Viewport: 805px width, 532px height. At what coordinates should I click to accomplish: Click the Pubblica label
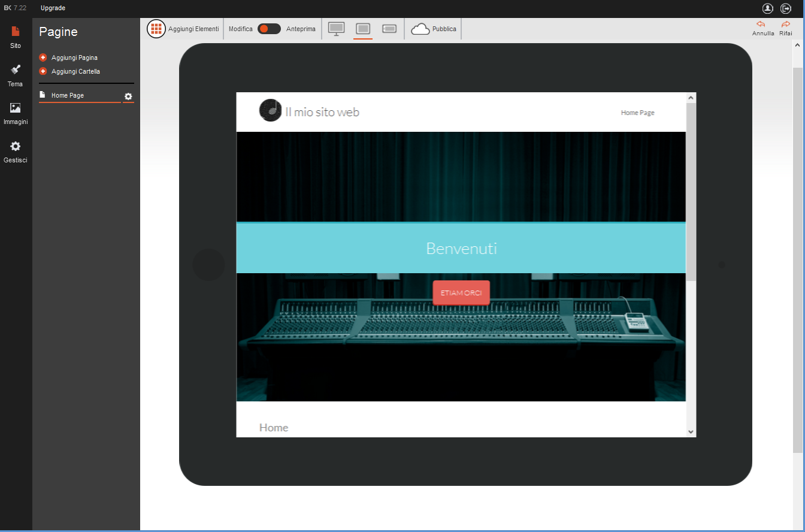click(444, 29)
